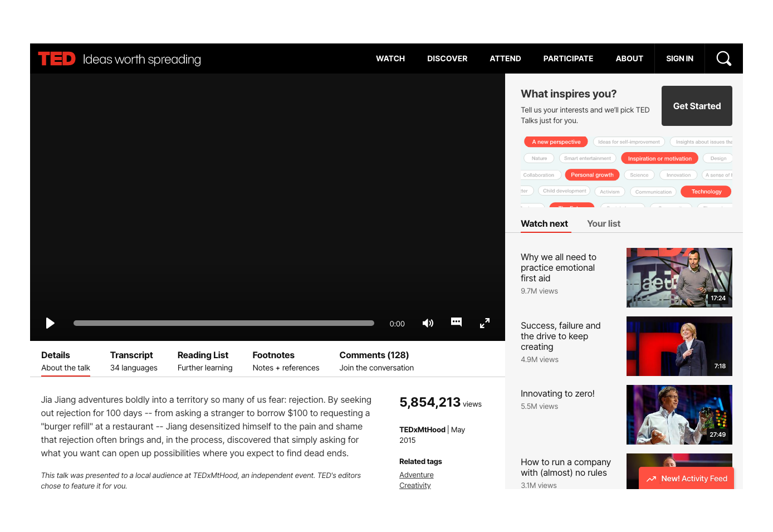Open the Transcript tab

(134, 361)
